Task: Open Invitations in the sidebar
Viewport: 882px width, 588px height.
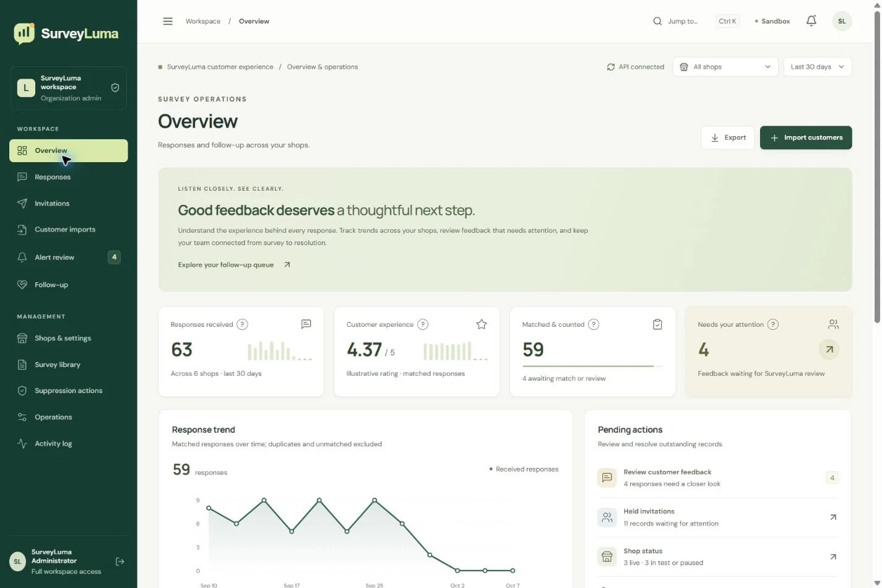Action: pyautogui.click(x=68, y=204)
